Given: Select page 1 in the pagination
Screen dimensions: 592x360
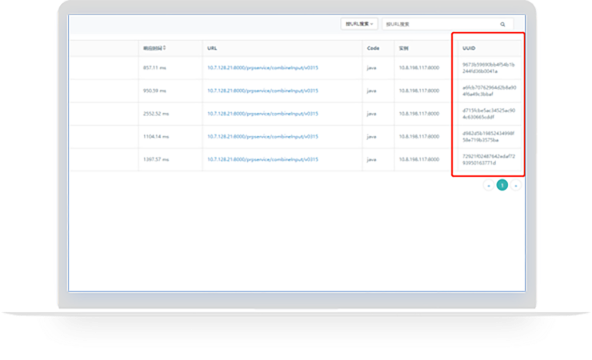Looking at the screenshot, I should [x=502, y=185].
